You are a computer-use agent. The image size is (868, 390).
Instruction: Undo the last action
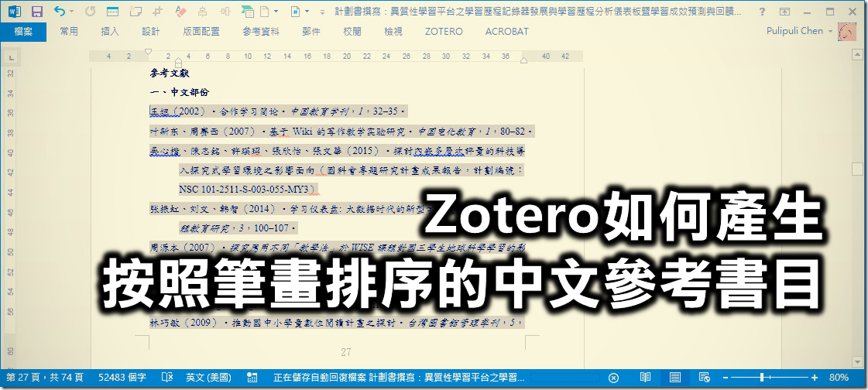pos(59,11)
